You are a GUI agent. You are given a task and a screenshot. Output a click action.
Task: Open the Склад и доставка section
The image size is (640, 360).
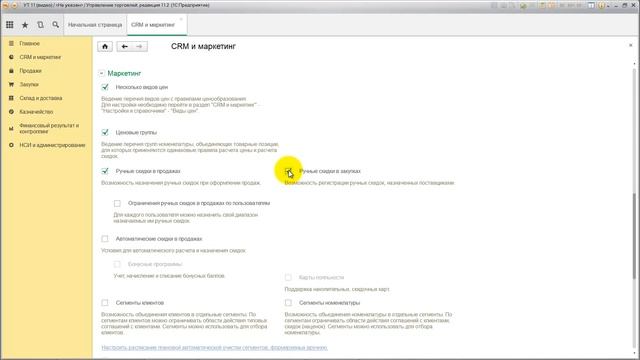41,98
